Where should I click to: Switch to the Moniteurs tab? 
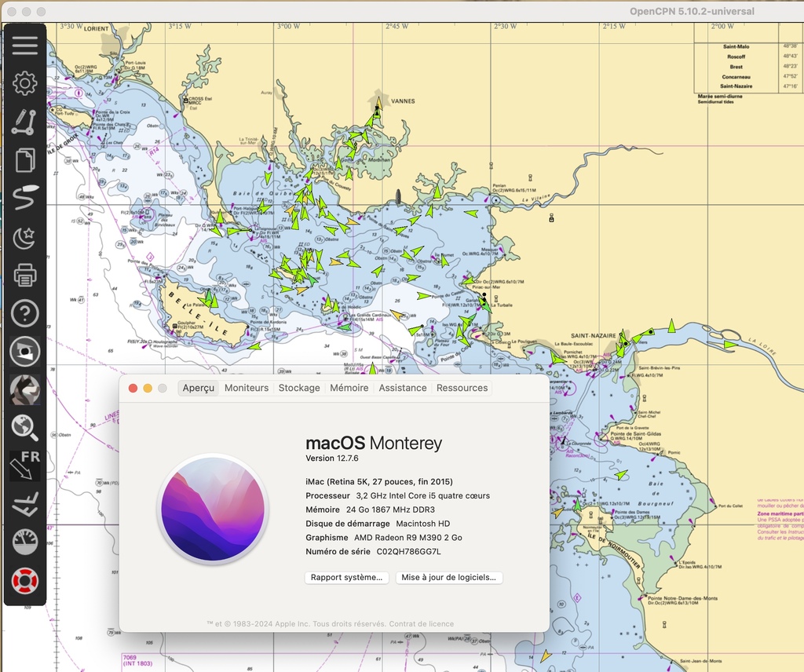[247, 388]
